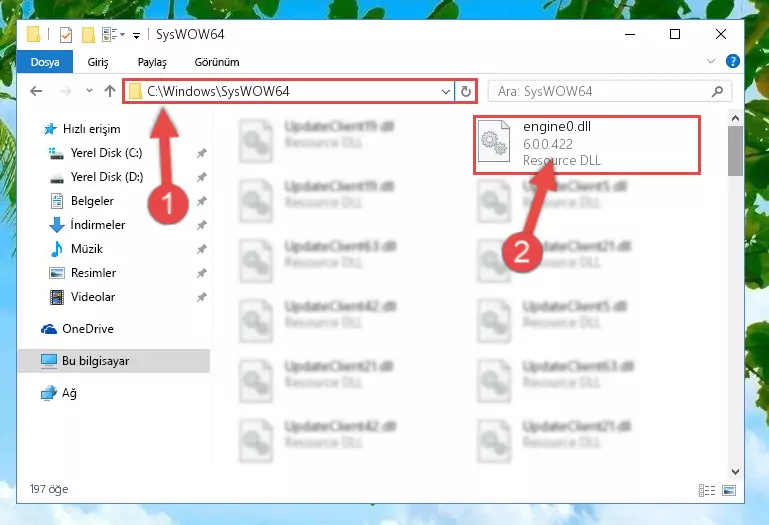The height and width of the screenshot is (525, 769).
Task: Click pin icon next to Yerel Disk (D:)
Action: tap(201, 177)
